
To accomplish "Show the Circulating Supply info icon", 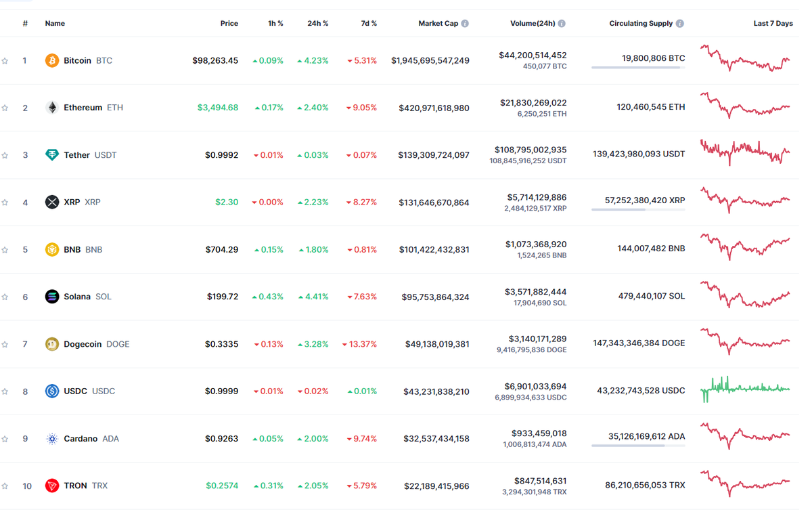I will (679, 23).
